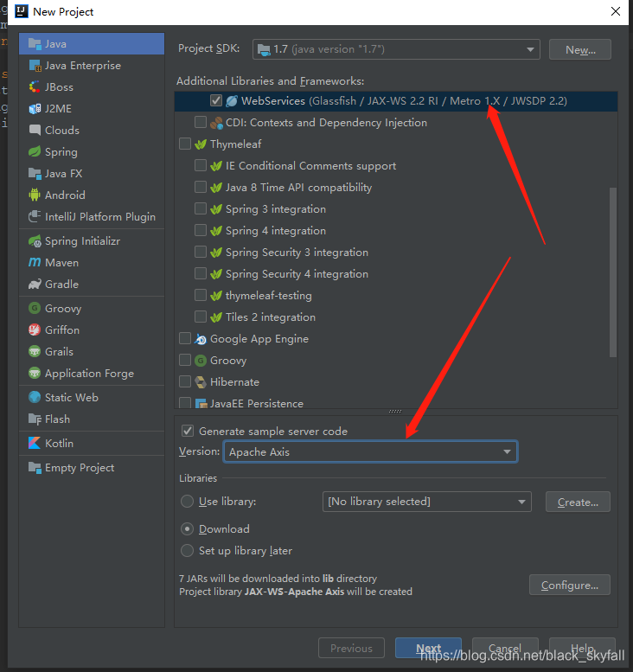This screenshot has height=672, width=633.
Task: Check the Thymeleaf framework checkbox
Action: coord(185,144)
